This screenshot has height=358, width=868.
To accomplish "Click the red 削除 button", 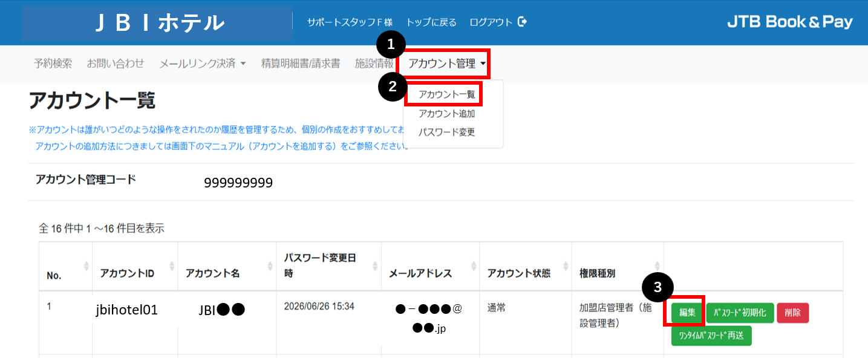I will point(792,313).
